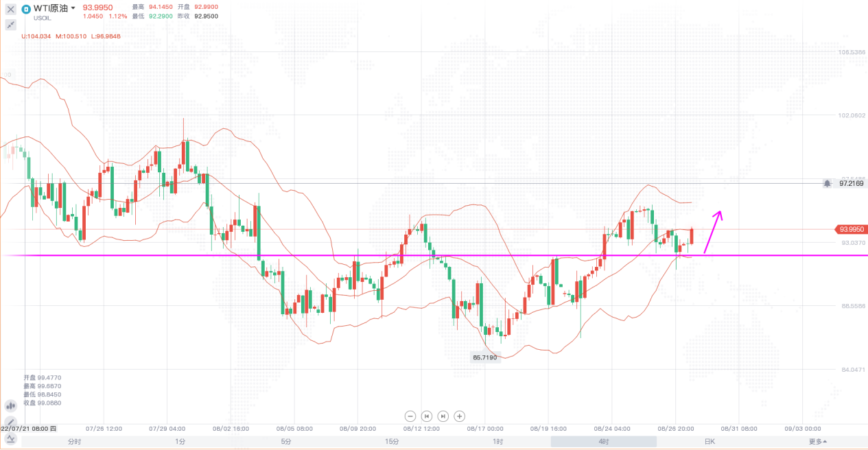Click the 97.2169 alert price label
The image size is (868, 450).
click(852, 183)
